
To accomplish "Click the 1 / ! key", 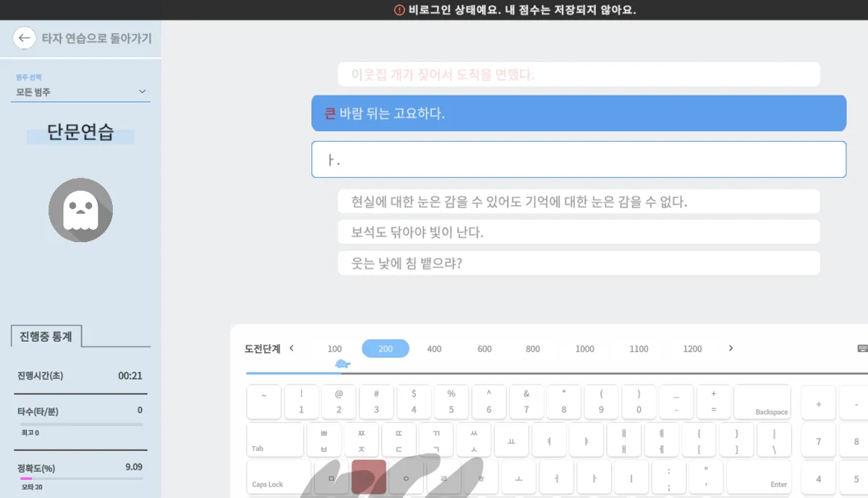I will click(x=302, y=402).
